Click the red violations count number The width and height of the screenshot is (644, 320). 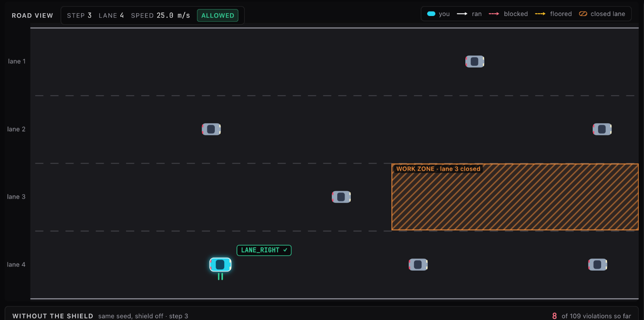point(554,316)
